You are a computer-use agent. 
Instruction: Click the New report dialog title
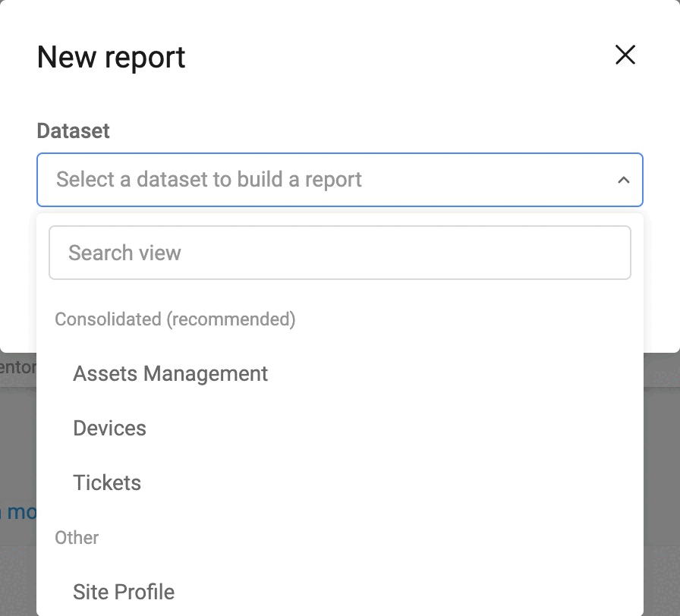point(112,58)
